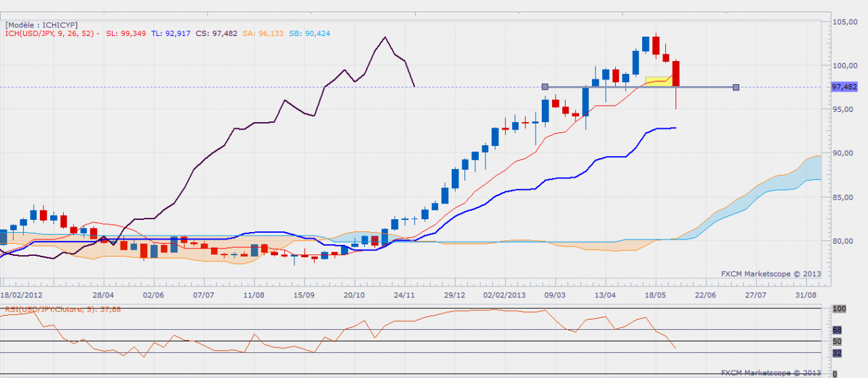This screenshot has height=378, width=868.
Task: Click the RSI 100 axis label
Action: click(839, 309)
